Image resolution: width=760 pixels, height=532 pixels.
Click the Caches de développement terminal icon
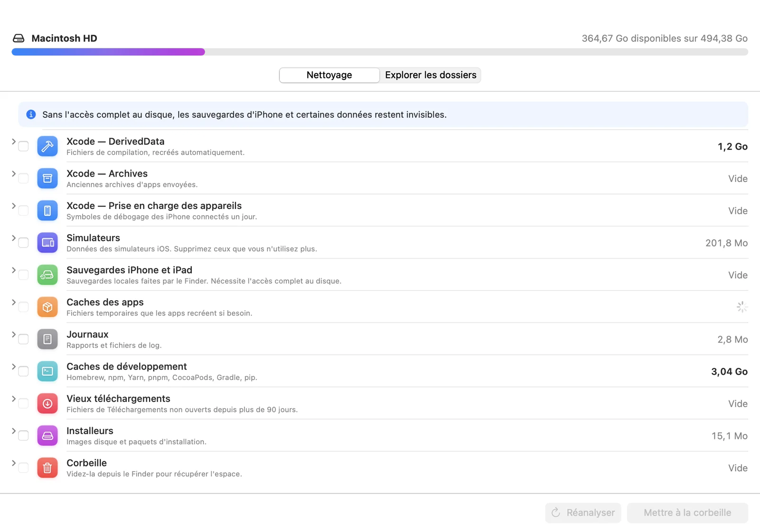tap(47, 371)
